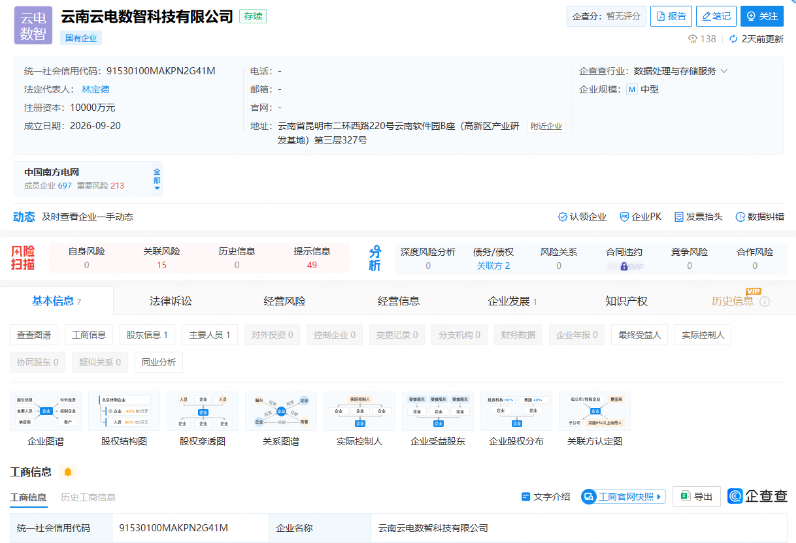Open the 笔记 notes button
This screenshot has height=543, width=796.
[716, 16]
